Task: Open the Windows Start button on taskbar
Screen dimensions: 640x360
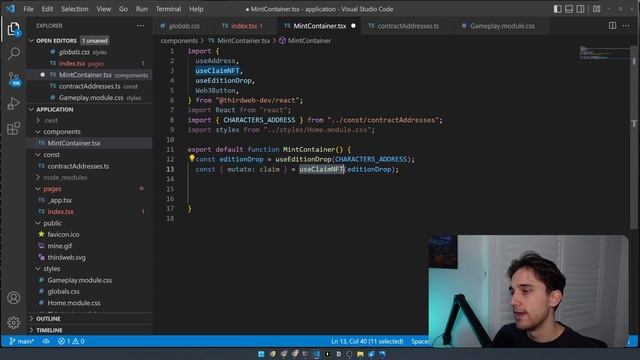Action: [261, 354]
